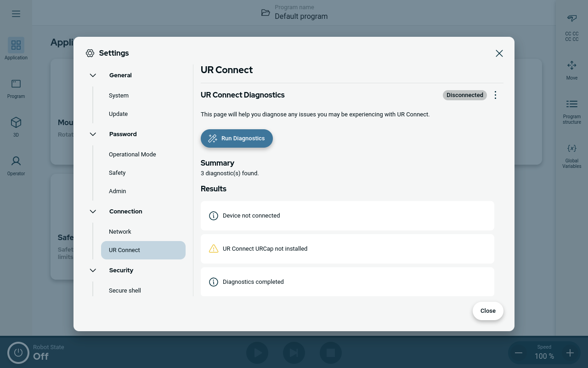Select Operational Mode settings item
The image size is (588, 368).
[132, 155]
